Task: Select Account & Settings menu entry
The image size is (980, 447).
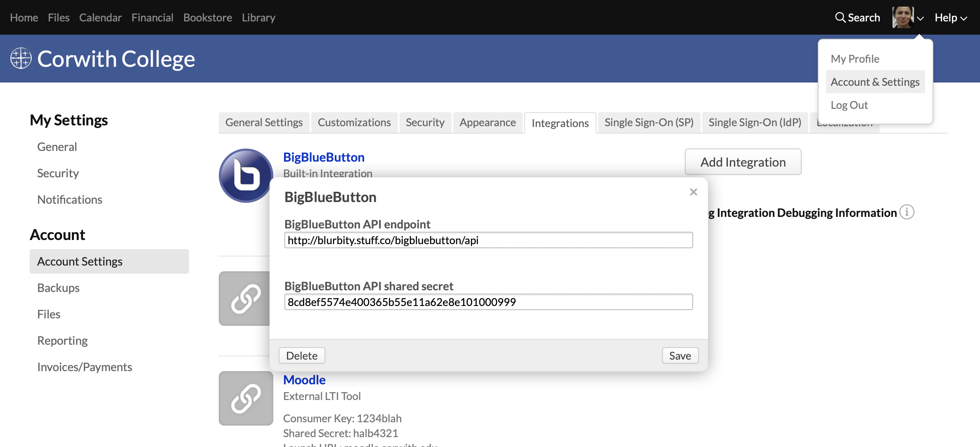Action: tap(875, 82)
